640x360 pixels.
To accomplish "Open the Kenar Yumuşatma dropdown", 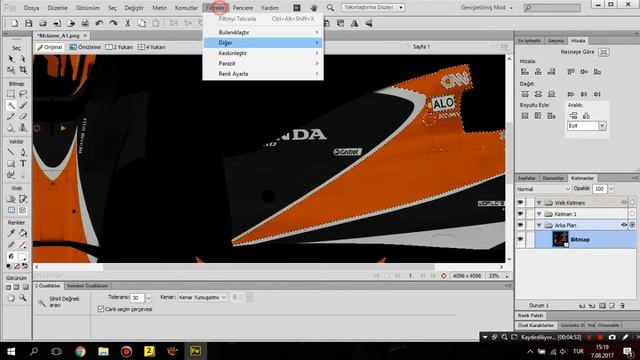I will coord(202,298).
